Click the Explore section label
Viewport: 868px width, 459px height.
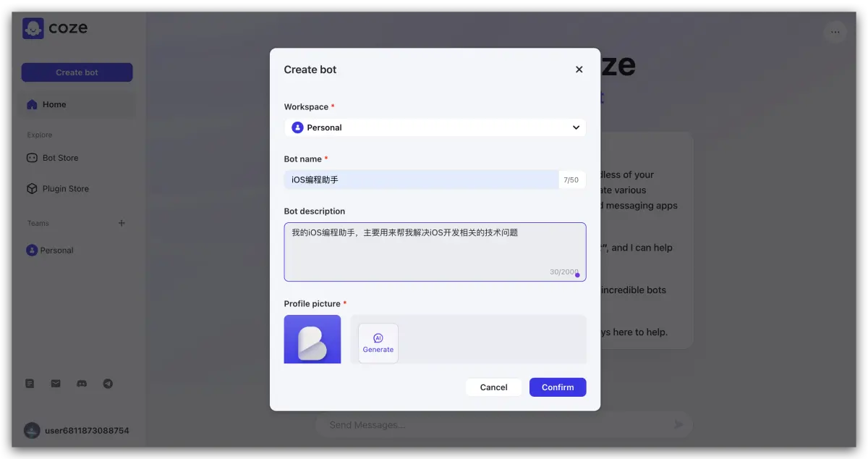click(40, 135)
